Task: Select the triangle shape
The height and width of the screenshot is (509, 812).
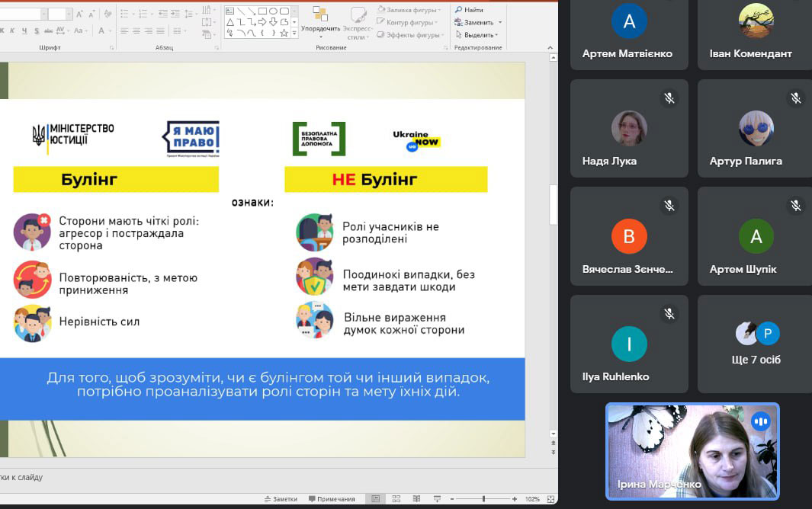Action: tap(230, 22)
